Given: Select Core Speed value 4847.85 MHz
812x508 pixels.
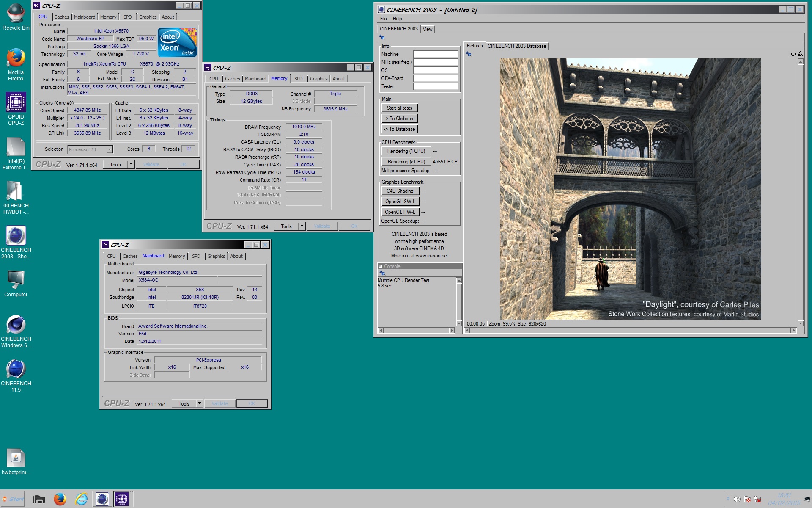Looking at the screenshot, I should [87, 110].
